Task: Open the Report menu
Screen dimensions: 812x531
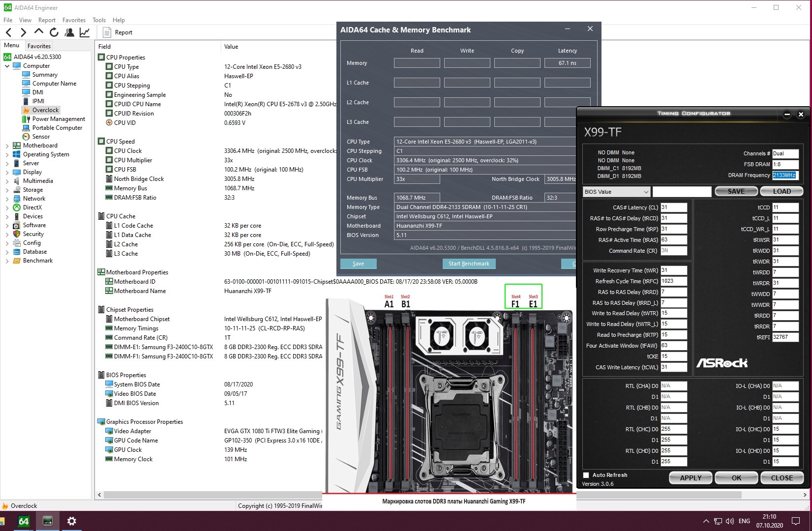Action: coord(47,20)
